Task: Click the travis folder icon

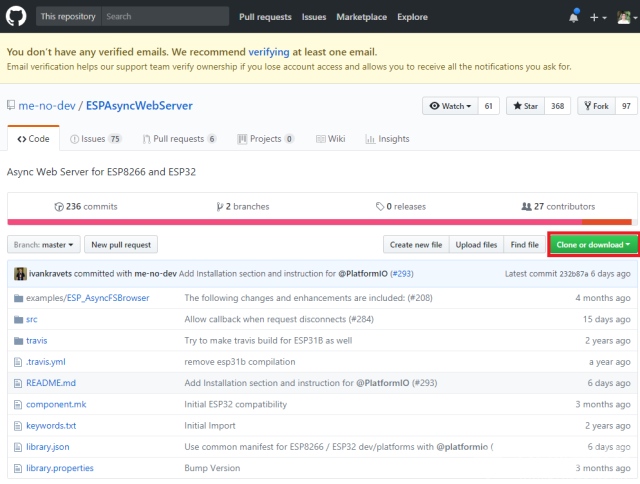Action: 18,341
